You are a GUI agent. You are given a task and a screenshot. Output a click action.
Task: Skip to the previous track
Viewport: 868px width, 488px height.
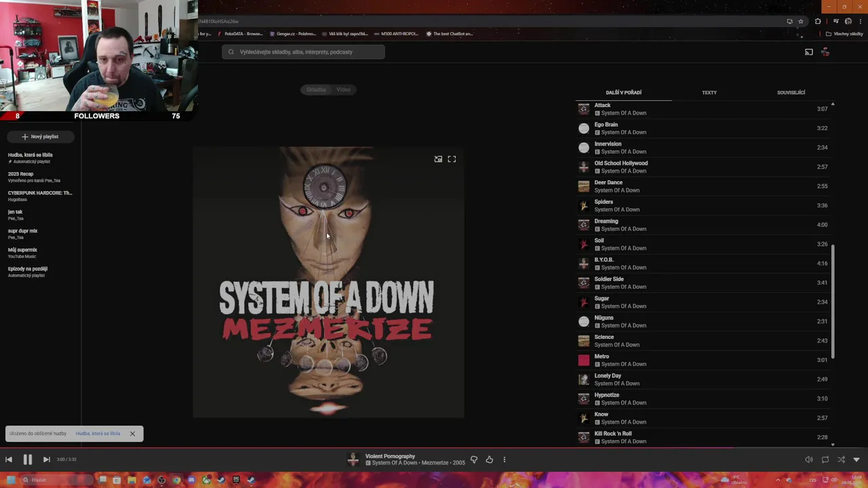click(9, 460)
